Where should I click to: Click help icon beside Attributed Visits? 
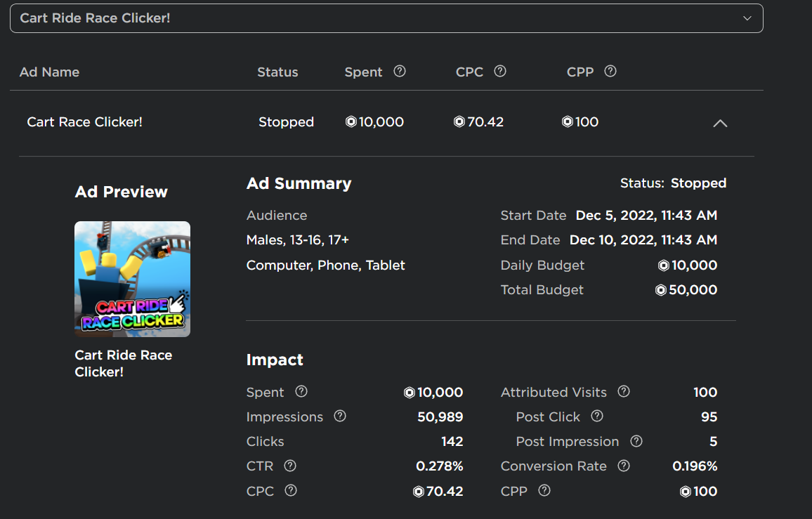[x=624, y=392]
